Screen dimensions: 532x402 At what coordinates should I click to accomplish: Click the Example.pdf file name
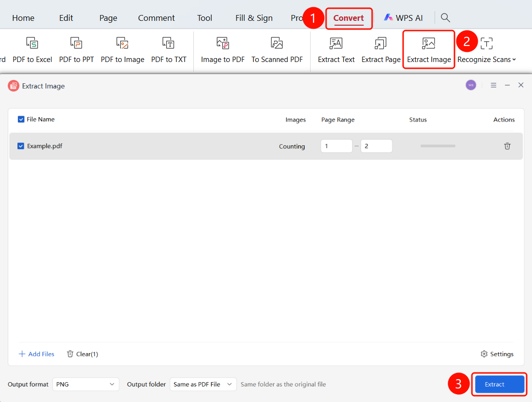click(45, 146)
